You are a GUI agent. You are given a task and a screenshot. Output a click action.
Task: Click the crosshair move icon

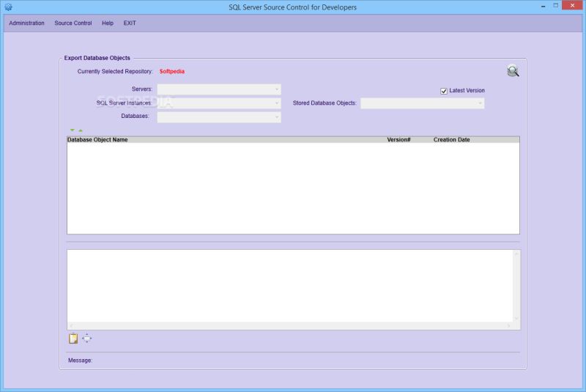coord(86,339)
